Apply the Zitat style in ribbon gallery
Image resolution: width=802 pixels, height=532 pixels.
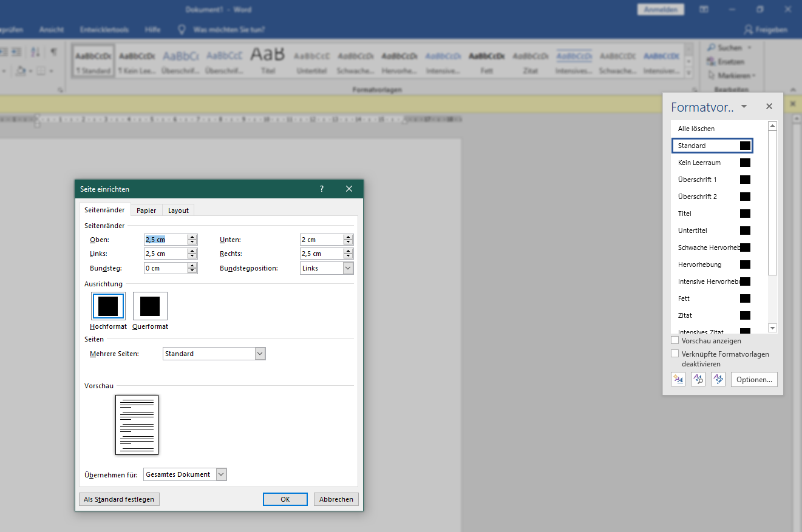coord(531,61)
